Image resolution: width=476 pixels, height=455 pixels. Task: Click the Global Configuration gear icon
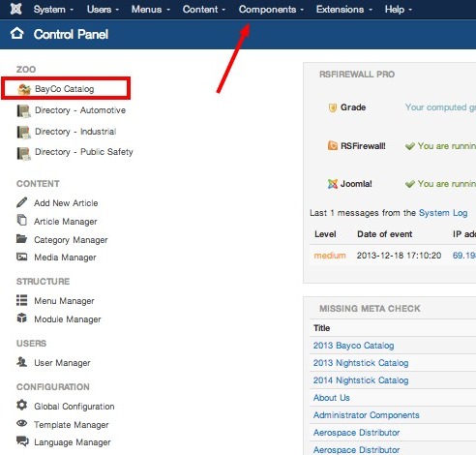[x=22, y=405]
